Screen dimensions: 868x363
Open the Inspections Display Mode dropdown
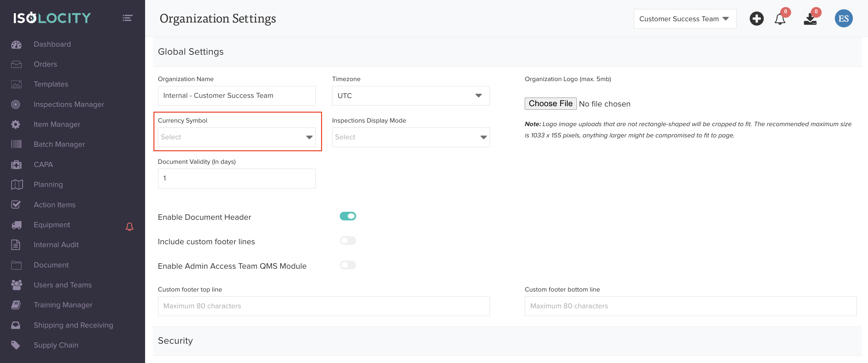[411, 137]
